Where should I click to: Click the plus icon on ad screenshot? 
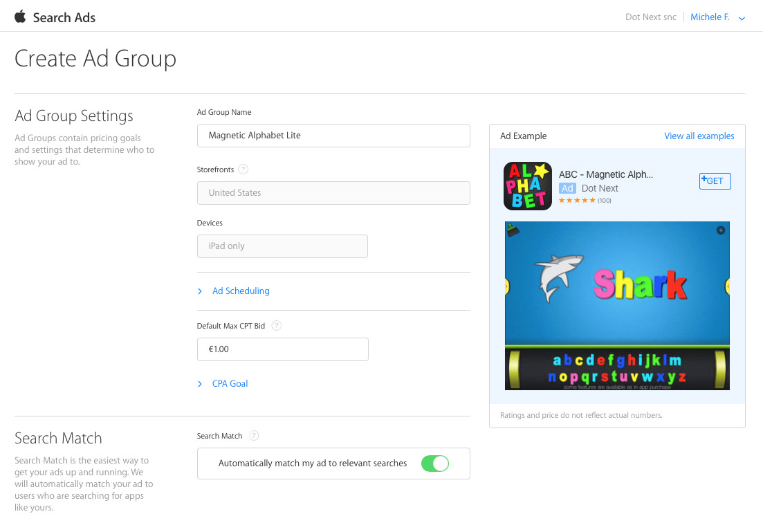click(x=721, y=230)
